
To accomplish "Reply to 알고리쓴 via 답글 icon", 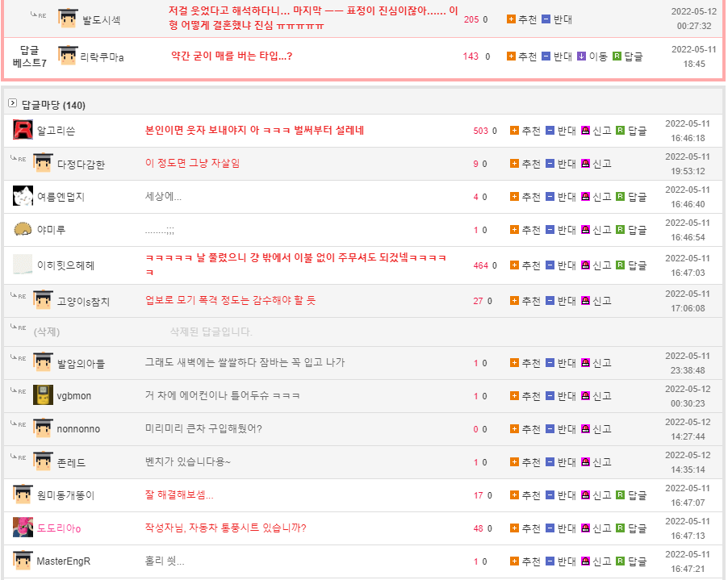I will point(621,131).
